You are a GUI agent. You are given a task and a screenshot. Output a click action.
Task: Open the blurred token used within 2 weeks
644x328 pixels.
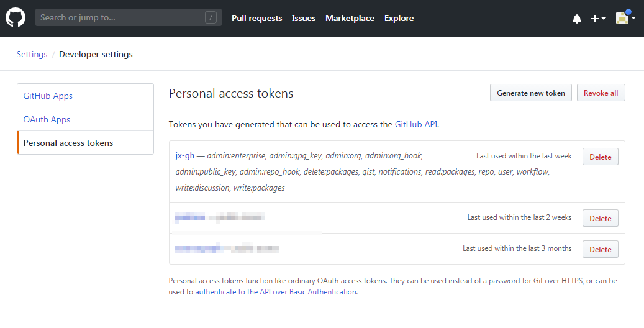(190, 217)
